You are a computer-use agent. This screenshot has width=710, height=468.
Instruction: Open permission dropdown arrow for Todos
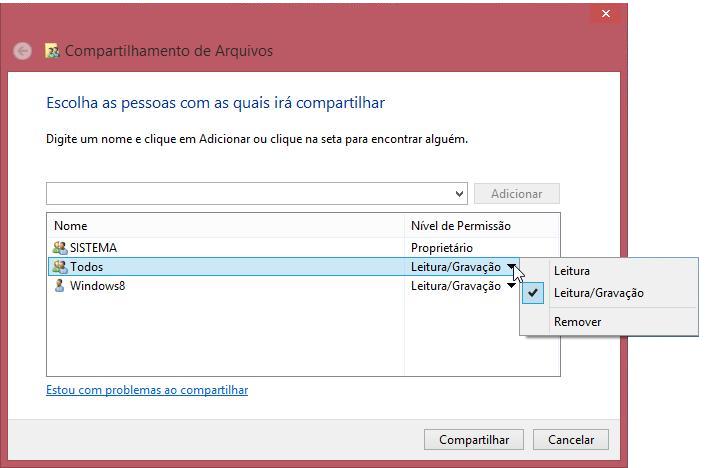pyautogui.click(x=512, y=267)
